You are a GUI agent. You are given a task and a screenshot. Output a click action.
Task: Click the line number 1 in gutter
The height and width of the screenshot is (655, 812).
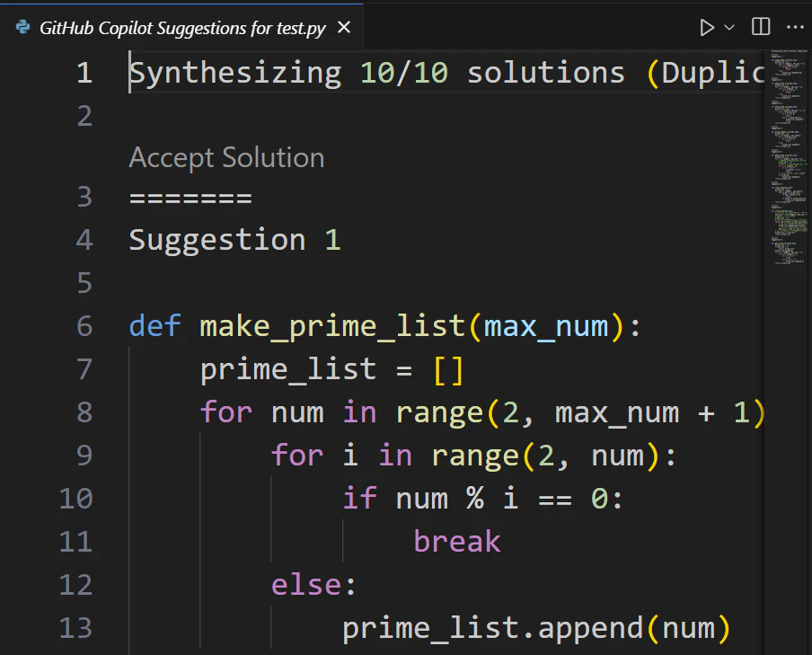point(84,73)
